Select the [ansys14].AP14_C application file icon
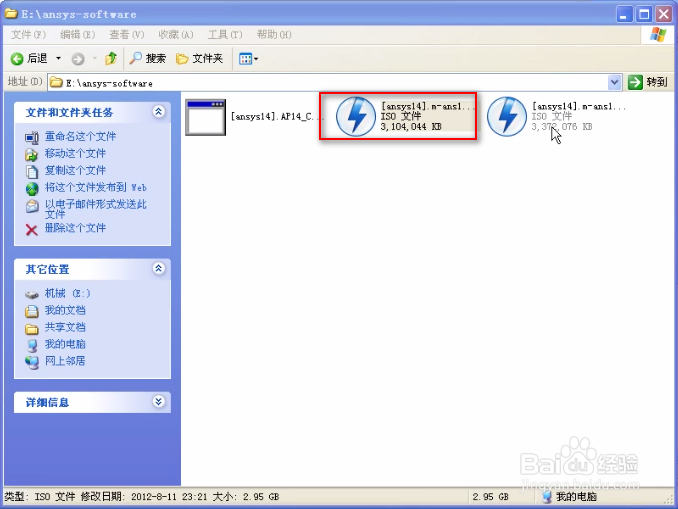Screen dimensions: 678x509 pyautogui.click(x=205, y=117)
